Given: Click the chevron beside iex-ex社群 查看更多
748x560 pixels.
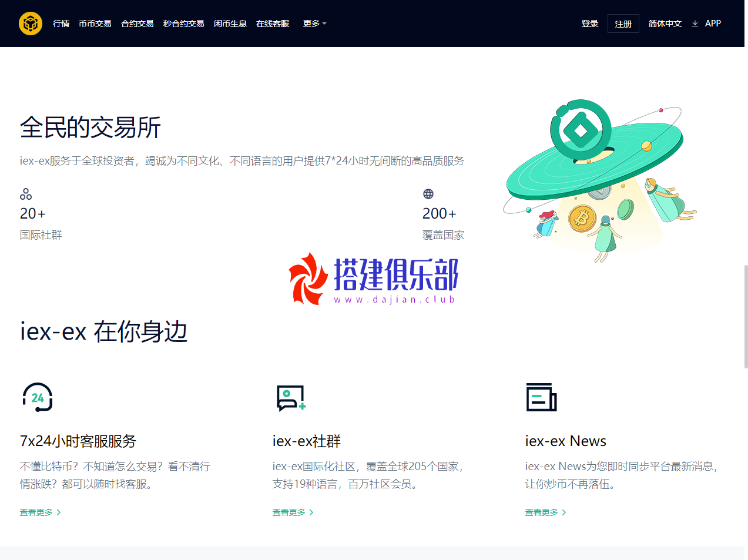Looking at the screenshot, I should [x=311, y=512].
